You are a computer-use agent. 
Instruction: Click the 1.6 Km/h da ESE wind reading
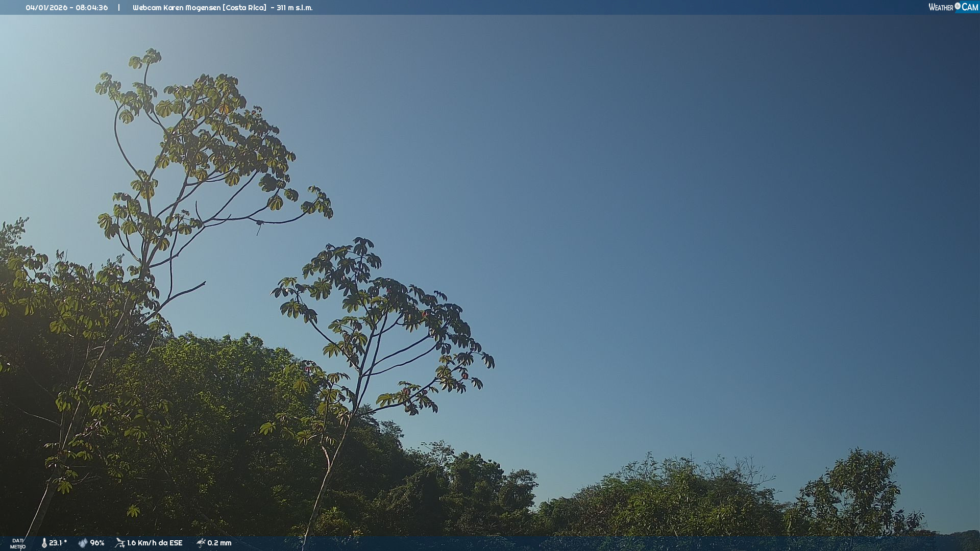point(154,543)
